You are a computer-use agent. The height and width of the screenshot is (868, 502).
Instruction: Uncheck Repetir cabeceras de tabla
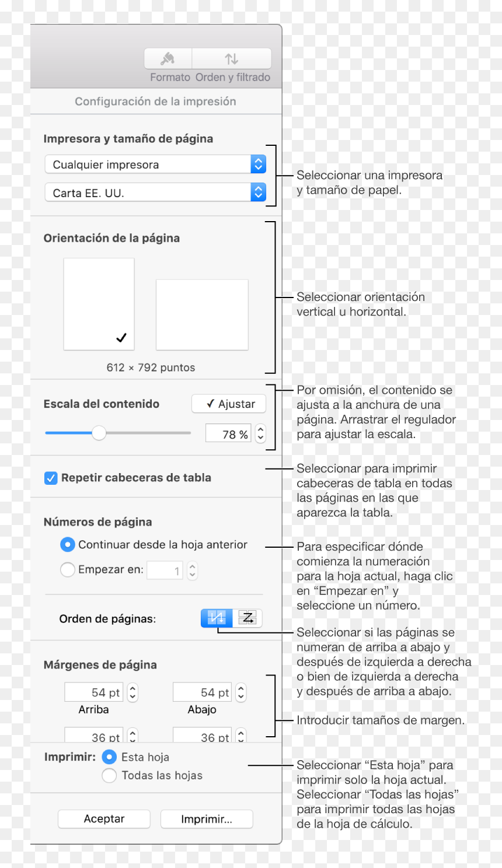pyautogui.click(x=51, y=478)
